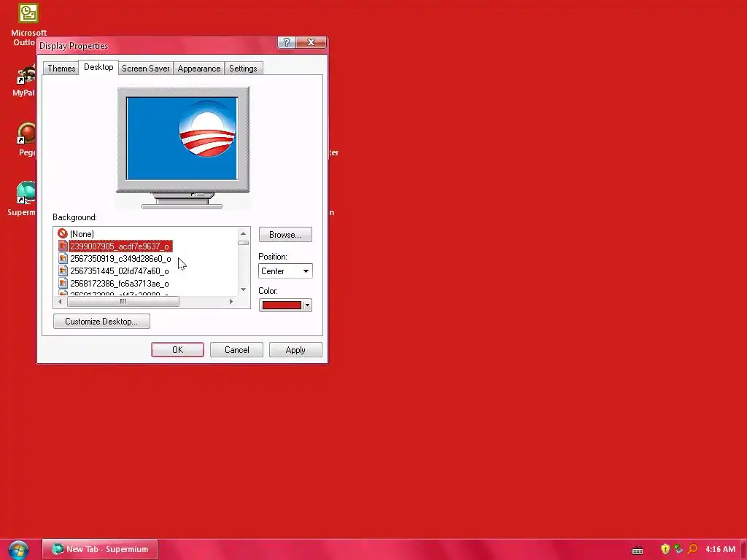Go to the Appearance tab
The width and height of the screenshot is (747, 560).
point(198,69)
